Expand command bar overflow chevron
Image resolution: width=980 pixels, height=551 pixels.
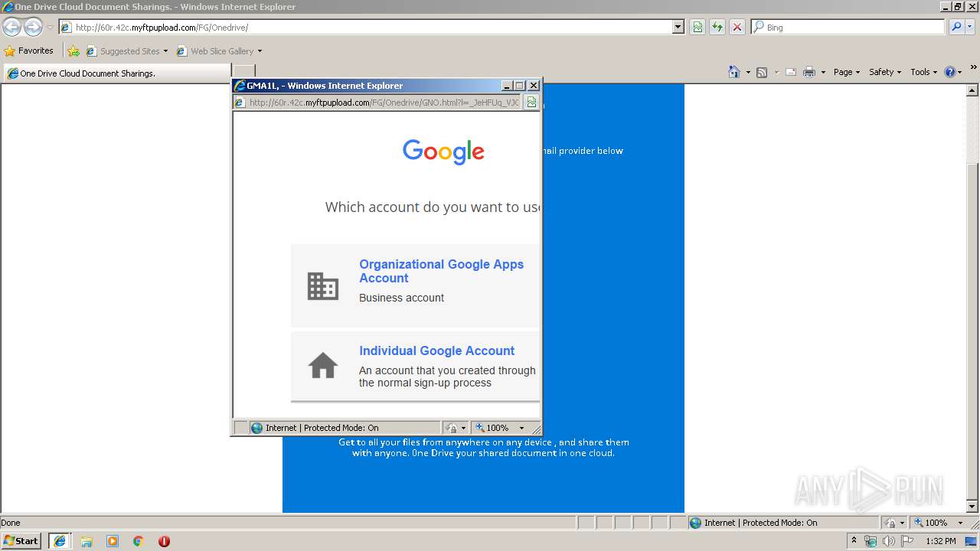coord(974,68)
